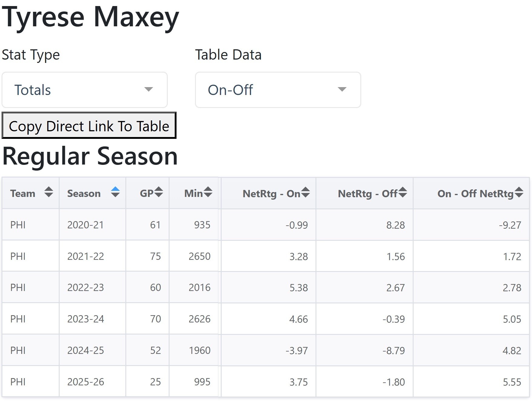
Task: Sort by NetRtg - Off arrow icon
Action: coord(403,192)
